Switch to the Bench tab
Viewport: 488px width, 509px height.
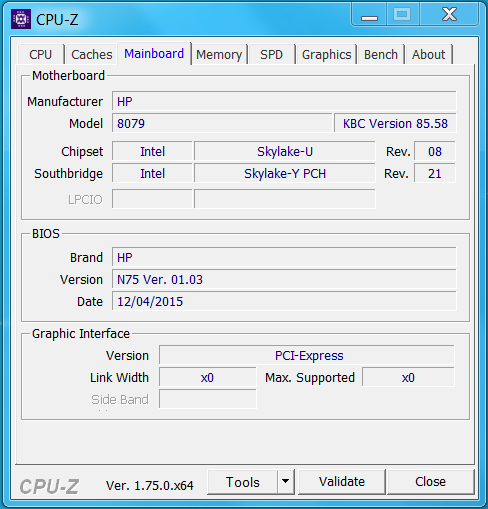(381, 54)
